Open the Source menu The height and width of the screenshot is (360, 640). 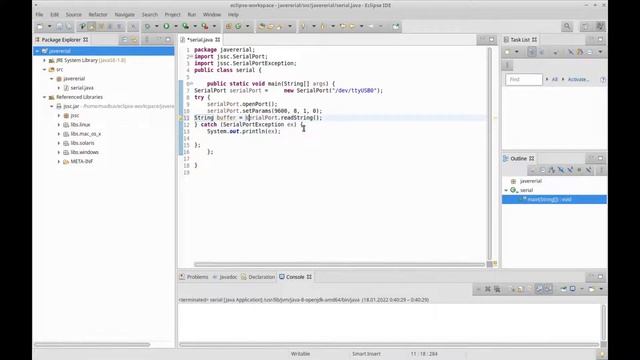[x=74, y=14]
